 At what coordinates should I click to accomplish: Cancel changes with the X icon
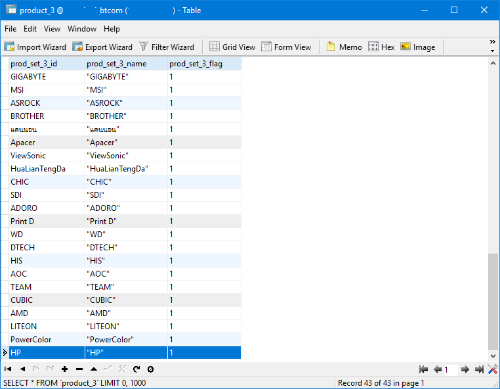click(122, 369)
